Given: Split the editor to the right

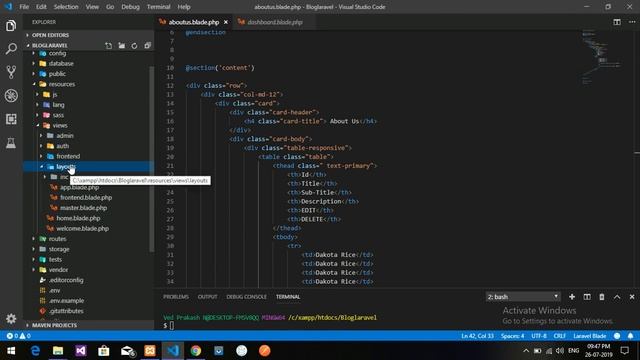Looking at the screenshot, I should pyautogui.click(x=617, y=22).
